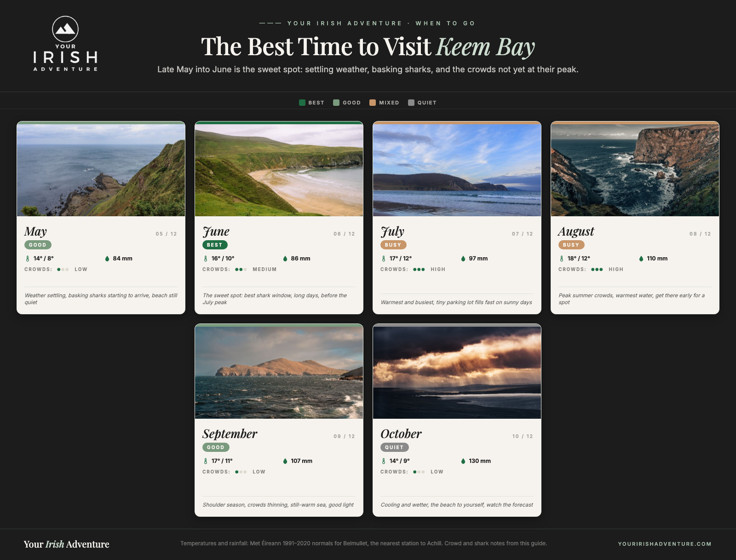
Task: Click the BUSY badge under August
Action: [571, 245]
